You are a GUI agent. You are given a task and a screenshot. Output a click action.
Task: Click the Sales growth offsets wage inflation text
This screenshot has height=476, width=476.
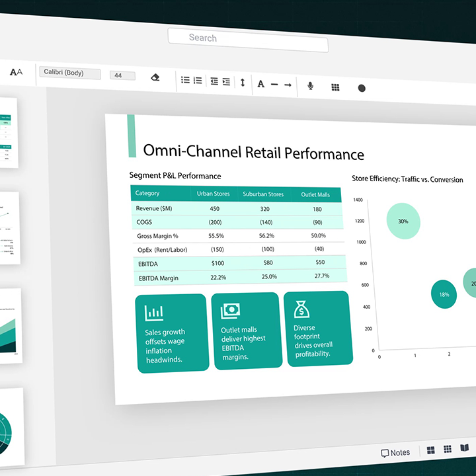point(165,346)
